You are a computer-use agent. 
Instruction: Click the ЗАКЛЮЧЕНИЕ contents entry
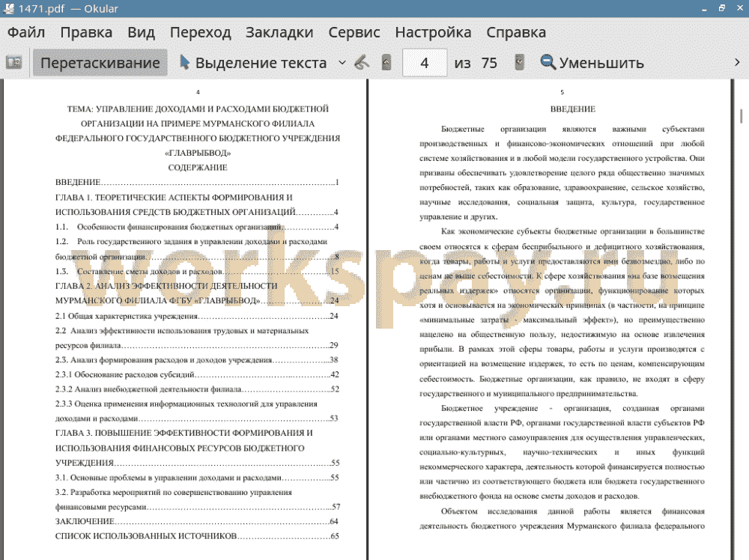coord(197,521)
